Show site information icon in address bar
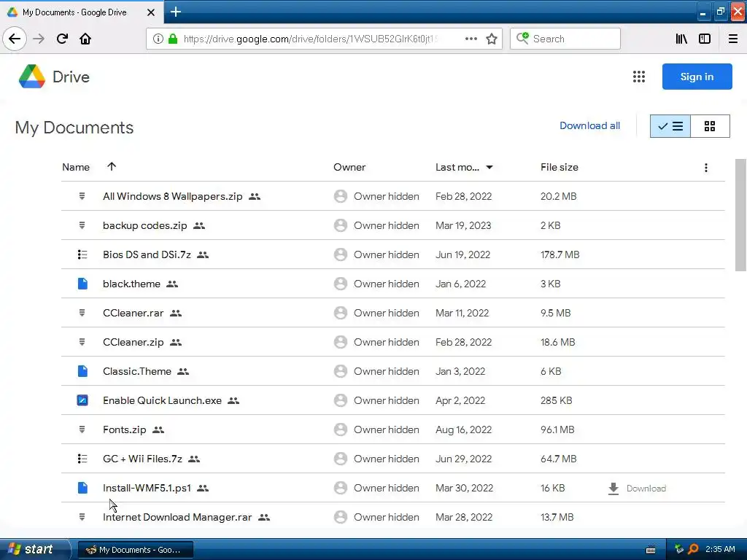The image size is (747, 560). pyautogui.click(x=158, y=39)
